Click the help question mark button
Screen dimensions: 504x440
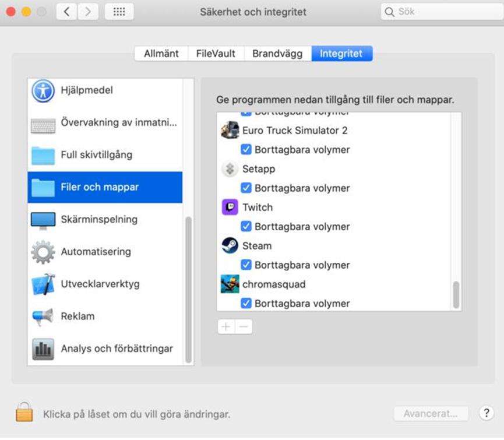(x=487, y=413)
